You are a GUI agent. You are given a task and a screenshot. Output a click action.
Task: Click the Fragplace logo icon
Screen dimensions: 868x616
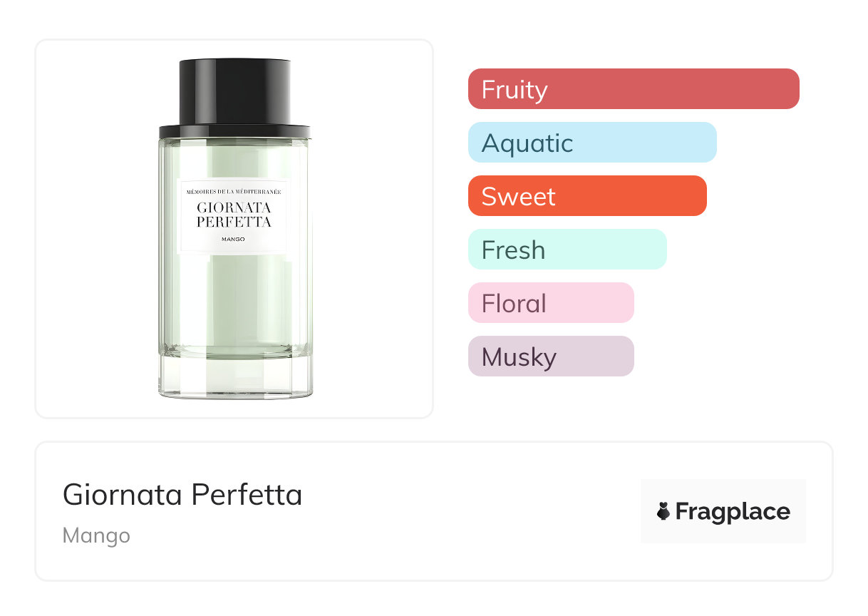tap(663, 511)
